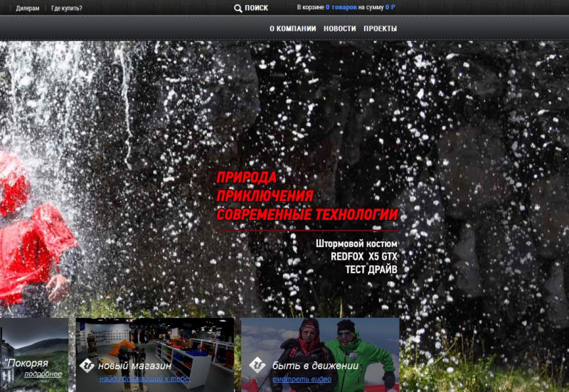Click cart total 0 Р
Image resolution: width=569 pixels, height=392 pixels.
point(390,7)
